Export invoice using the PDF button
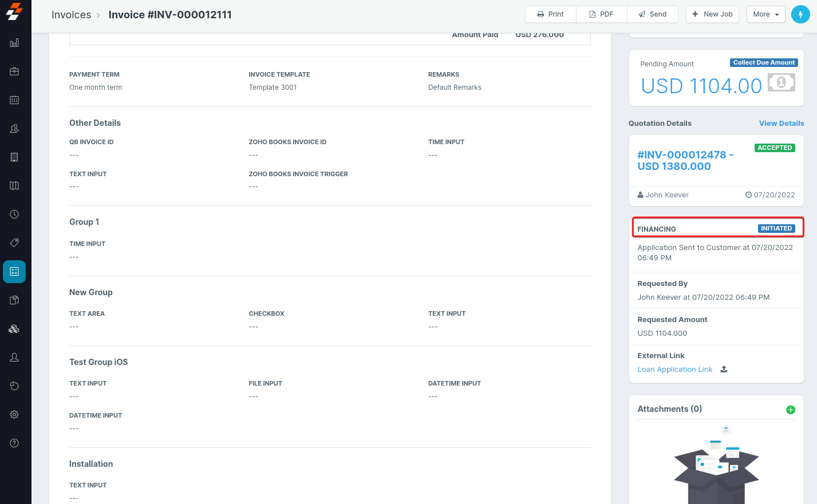Image resolution: width=817 pixels, height=504 pixels. tap(601, 14)
